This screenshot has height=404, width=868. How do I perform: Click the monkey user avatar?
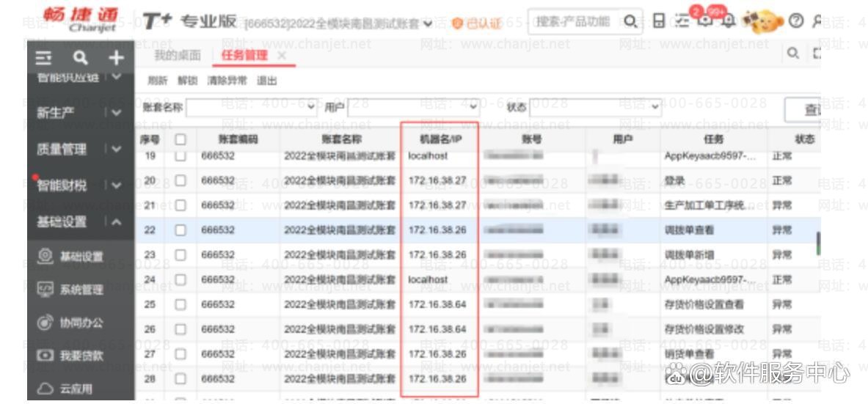(x=763, y=21)
